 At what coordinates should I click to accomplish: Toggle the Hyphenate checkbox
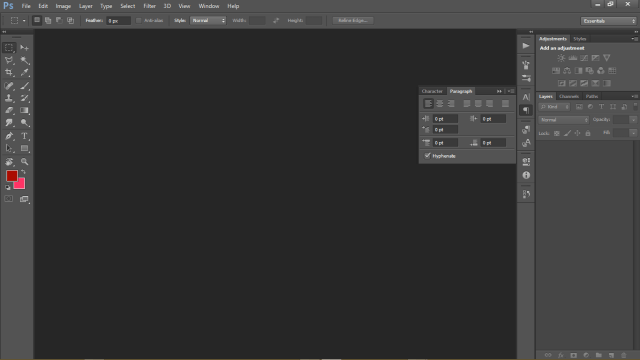pos(427,156)
